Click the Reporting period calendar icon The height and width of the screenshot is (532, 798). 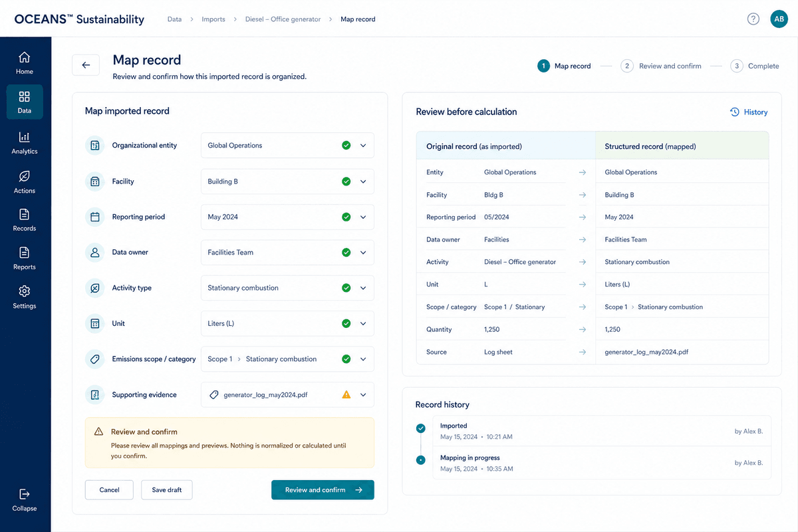click(x=95, y=217)
